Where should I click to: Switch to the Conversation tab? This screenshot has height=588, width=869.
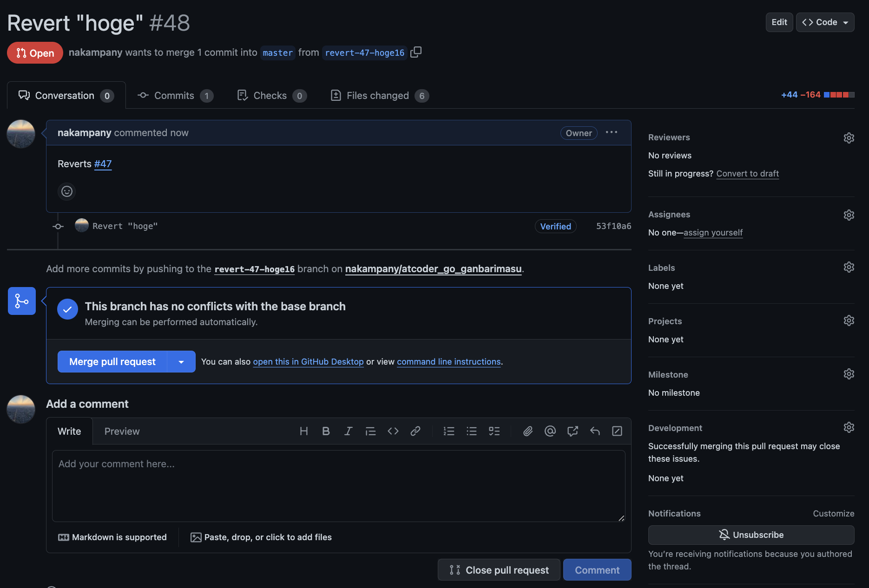[66, 95]
